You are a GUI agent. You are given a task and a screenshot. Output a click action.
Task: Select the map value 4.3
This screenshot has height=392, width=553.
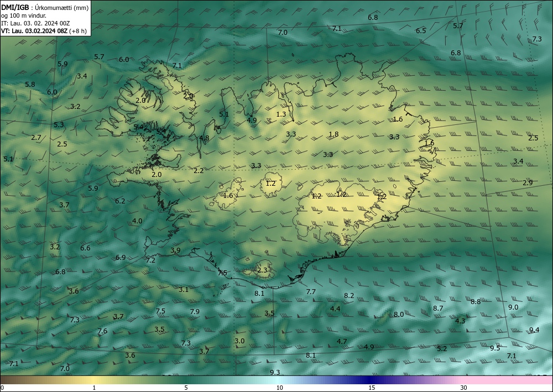[460, 321]
